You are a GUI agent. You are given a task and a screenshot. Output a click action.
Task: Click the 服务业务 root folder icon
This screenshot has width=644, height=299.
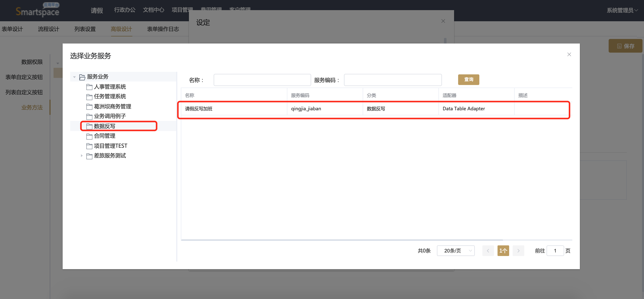pyautogui.click(x=82, y=77)
